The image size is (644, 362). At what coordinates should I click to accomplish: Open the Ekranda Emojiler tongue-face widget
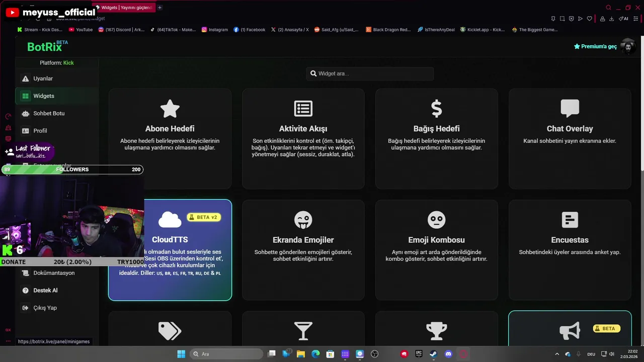(303, 250)
